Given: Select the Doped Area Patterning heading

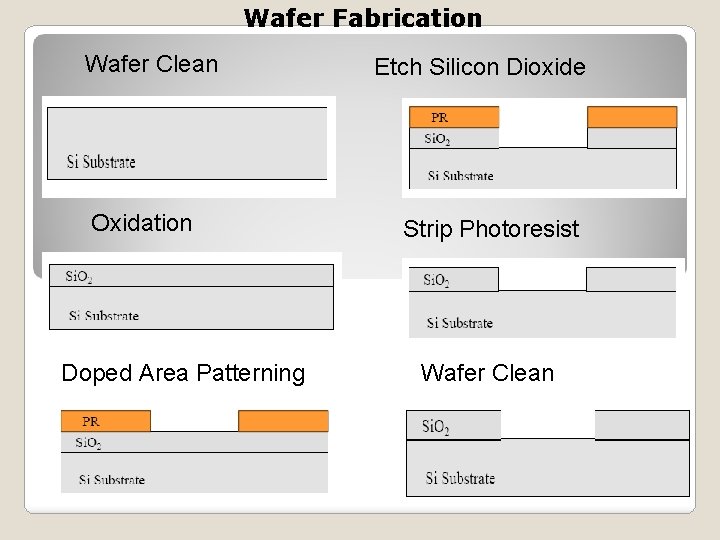Looking at the screenshot, I should 183,373.
